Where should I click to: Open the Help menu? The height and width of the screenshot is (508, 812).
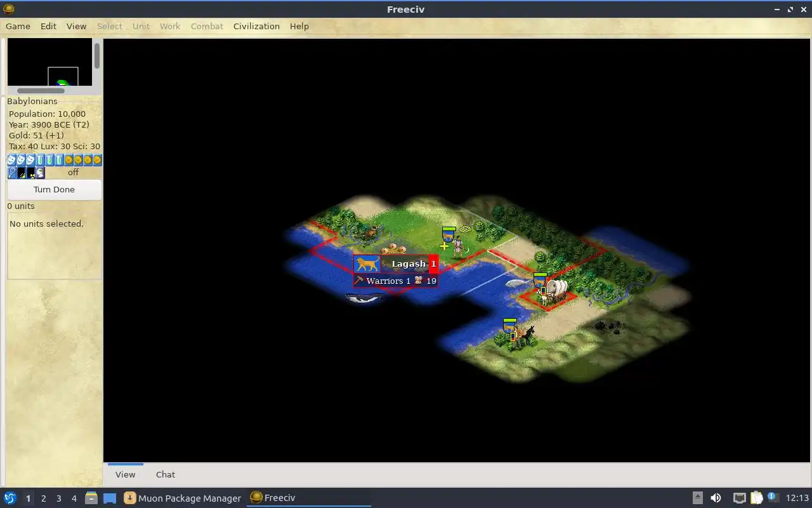coord(299,26)
